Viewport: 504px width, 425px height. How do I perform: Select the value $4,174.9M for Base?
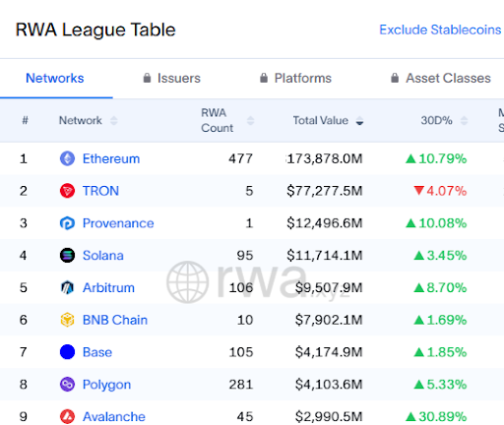click(x=329, y=352)
